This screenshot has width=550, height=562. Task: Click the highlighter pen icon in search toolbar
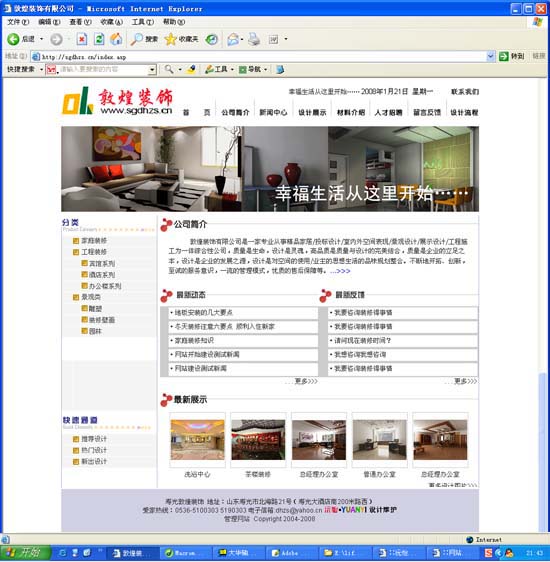(192, 69)
